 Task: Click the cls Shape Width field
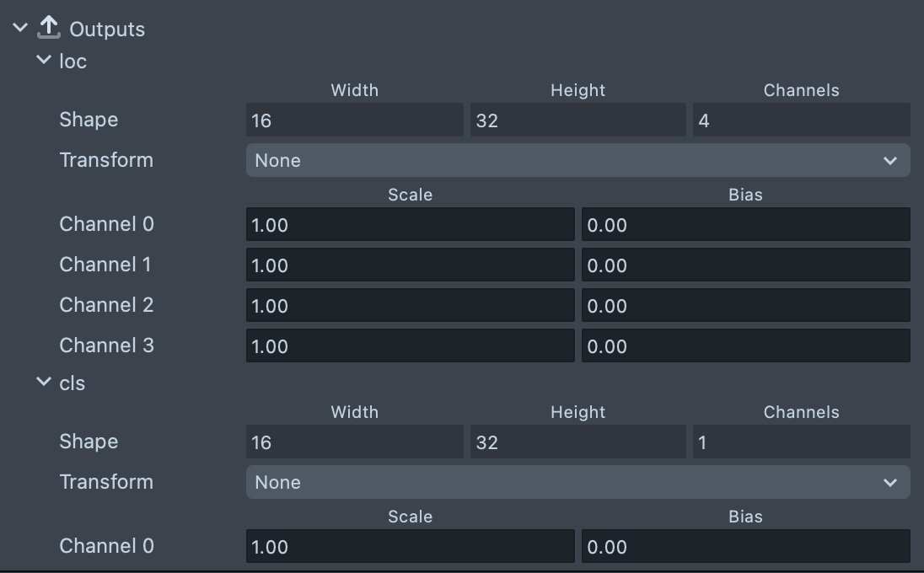pyautogui.click(x=354, y=442)
